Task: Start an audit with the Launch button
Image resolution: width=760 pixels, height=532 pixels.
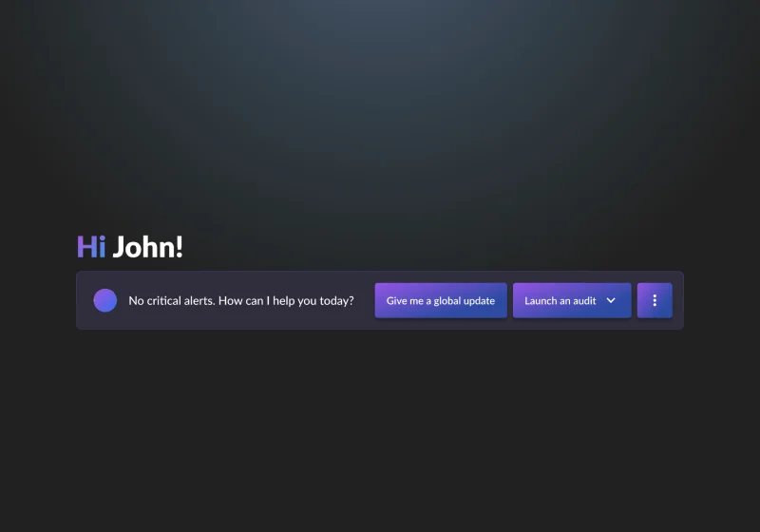Action: [572, 300]
